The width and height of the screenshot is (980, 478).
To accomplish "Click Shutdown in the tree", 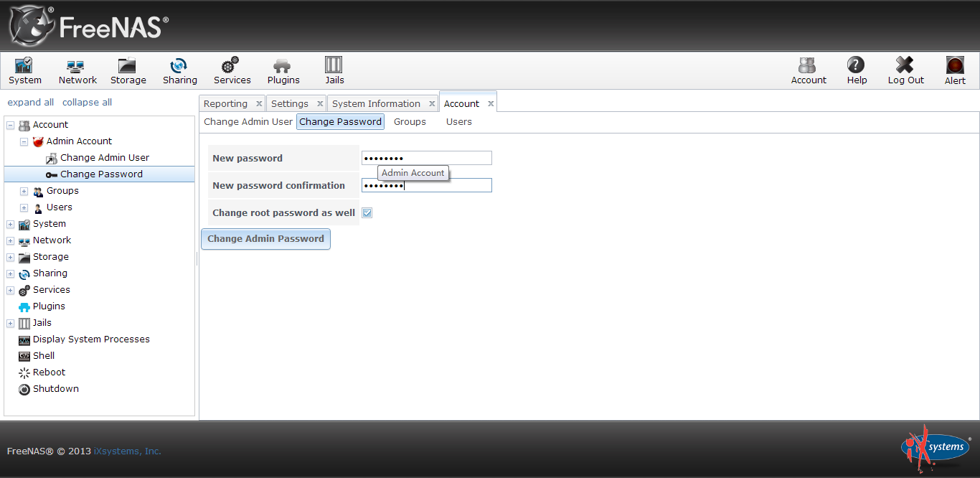I will pos(56,389).
